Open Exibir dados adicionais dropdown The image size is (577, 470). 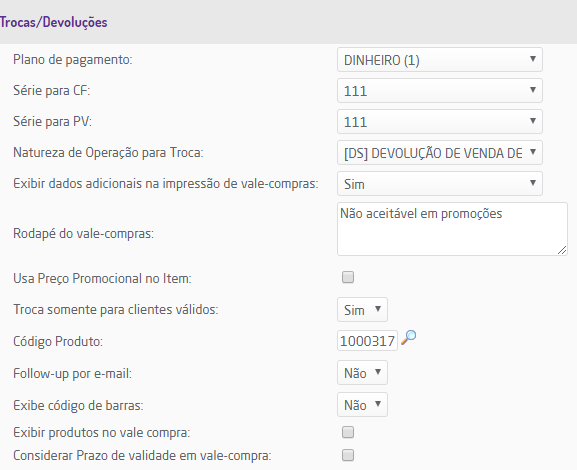440,183
